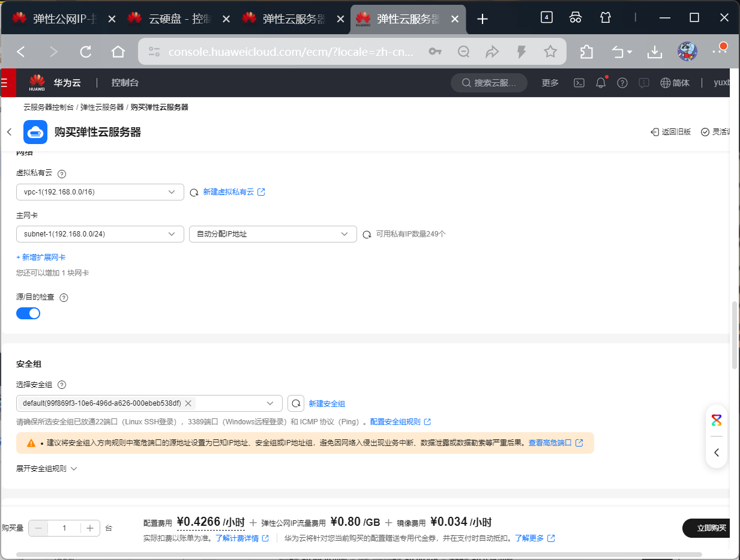
Task: Open 了解计费详情 link
Action: [242, 538]
